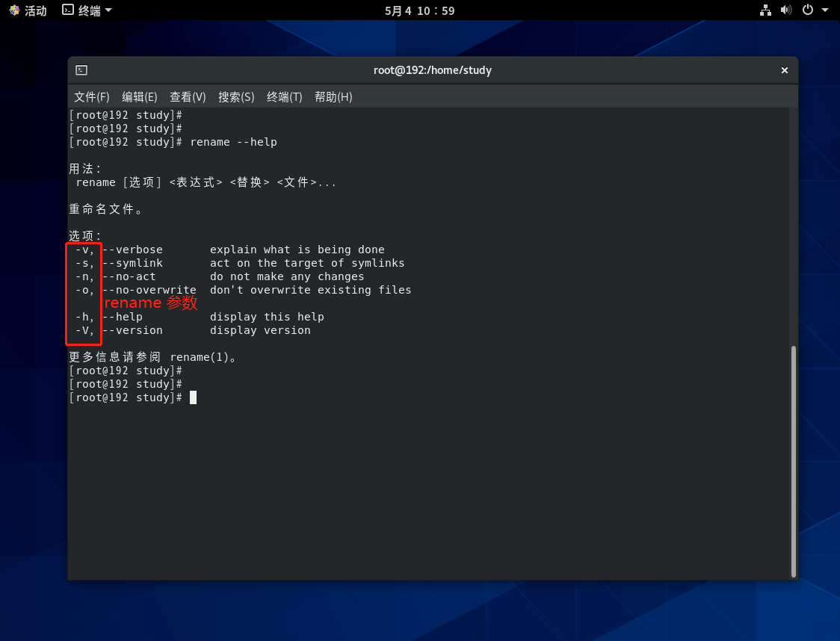Click the "rename --help" command text

[x=233, y=142]
